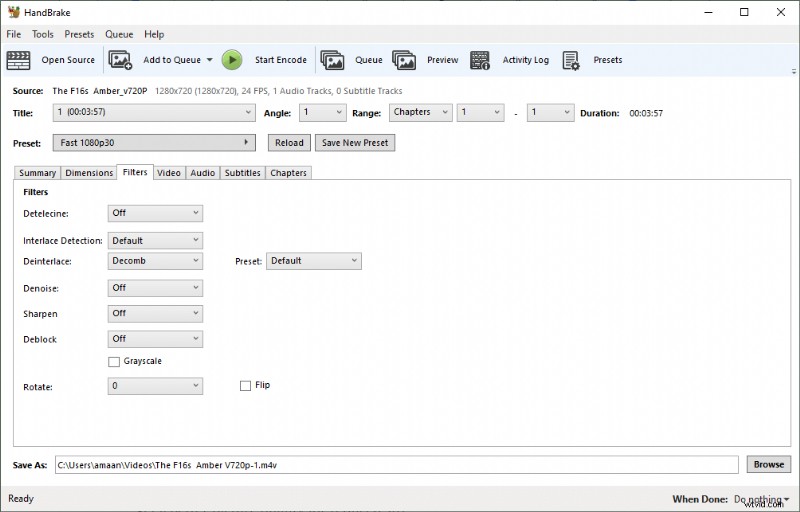Open the Range type dropdown set to Chapters
Screen dimensions: 800x512
point(420,113)
